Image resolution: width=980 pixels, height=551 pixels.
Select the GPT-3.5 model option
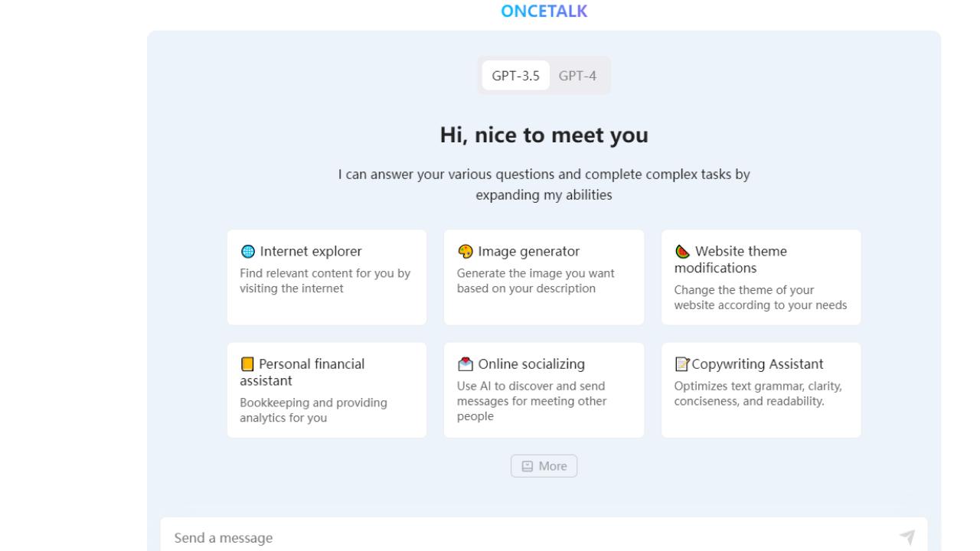(515, 76)
